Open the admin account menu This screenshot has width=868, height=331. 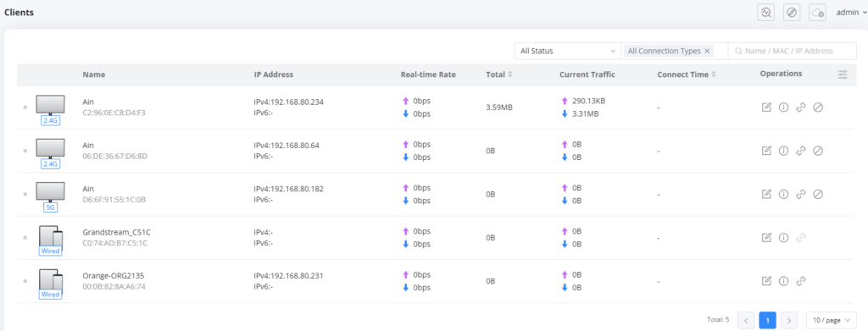pyautogui.click(x=851, y=12)
